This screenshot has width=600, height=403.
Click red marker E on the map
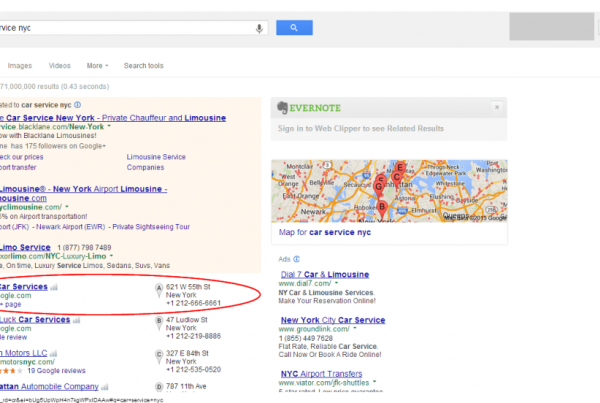pyautogui.click(x=400, y=168)
